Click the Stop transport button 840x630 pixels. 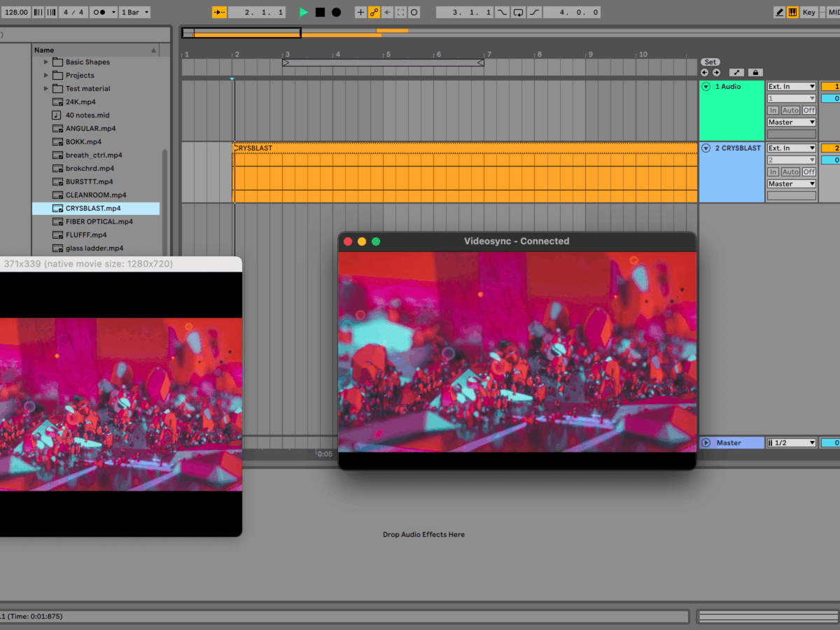coord(320,12)
